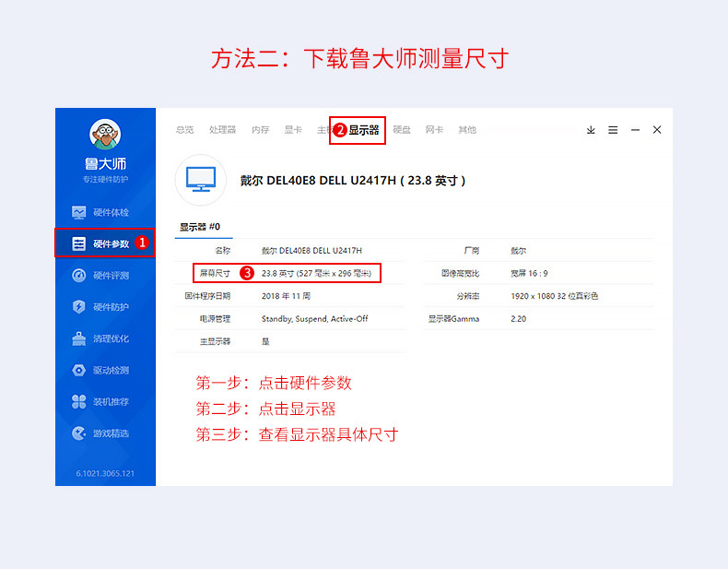Click screen size value 23.8 英寸 (527 毫米 x 296 毫米)
Screen dimensions: 728x569
coord(316,273)
